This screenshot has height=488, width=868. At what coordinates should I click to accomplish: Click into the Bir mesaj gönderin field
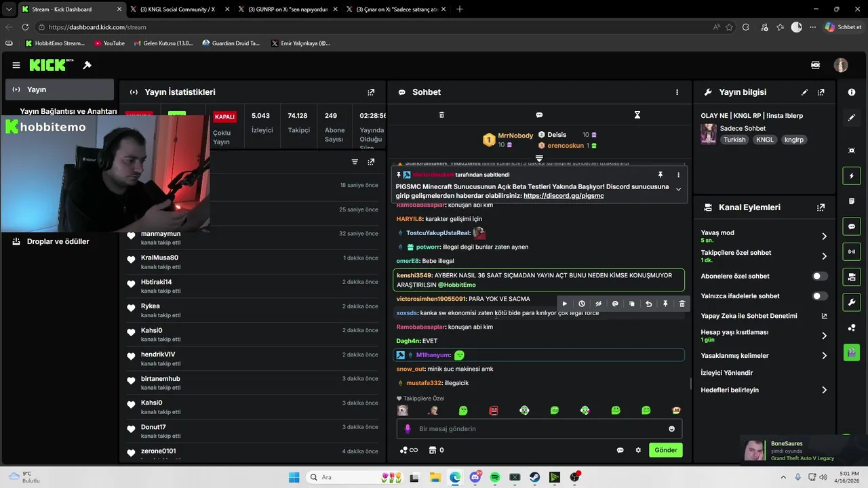[x=539, y=429]
